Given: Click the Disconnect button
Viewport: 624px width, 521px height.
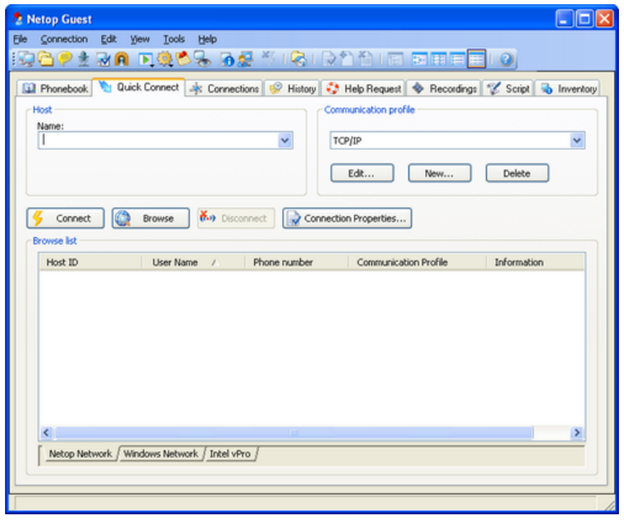Looking at the screenshot, I should (x=236, y=218).
